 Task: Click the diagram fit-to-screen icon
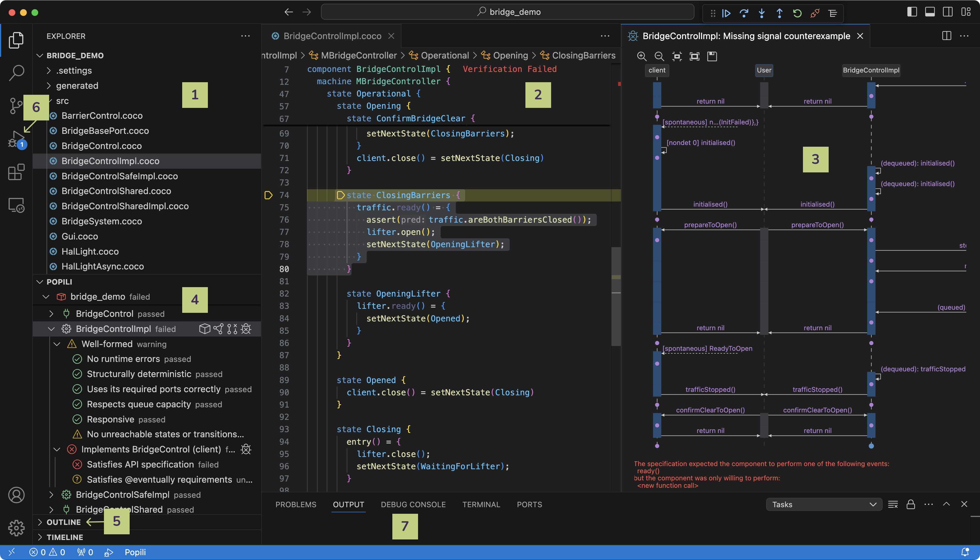[x=694, y=56]
